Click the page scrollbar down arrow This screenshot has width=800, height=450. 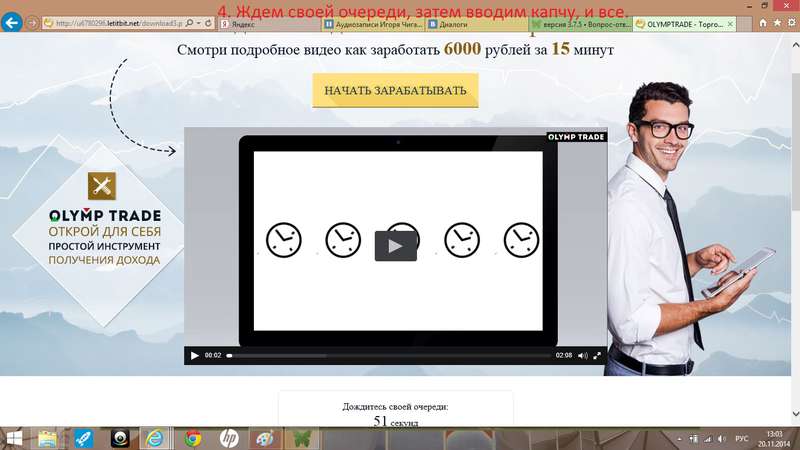point(795,414)
